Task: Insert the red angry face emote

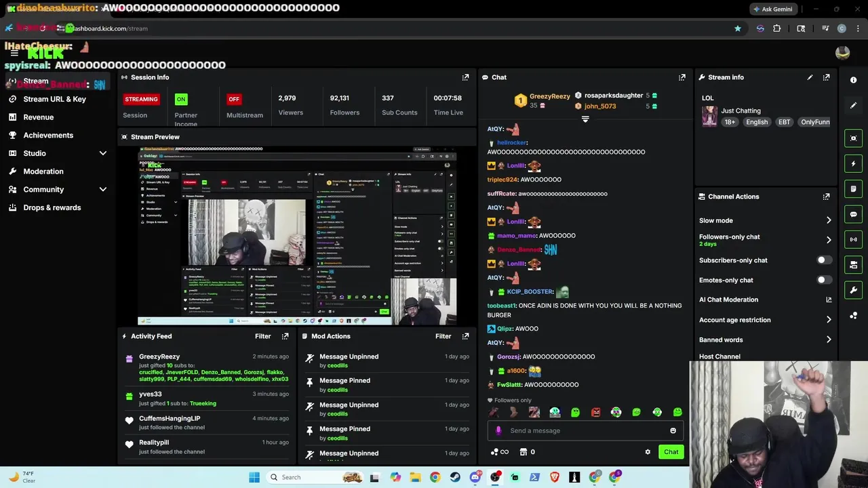Action: [595, 412]
